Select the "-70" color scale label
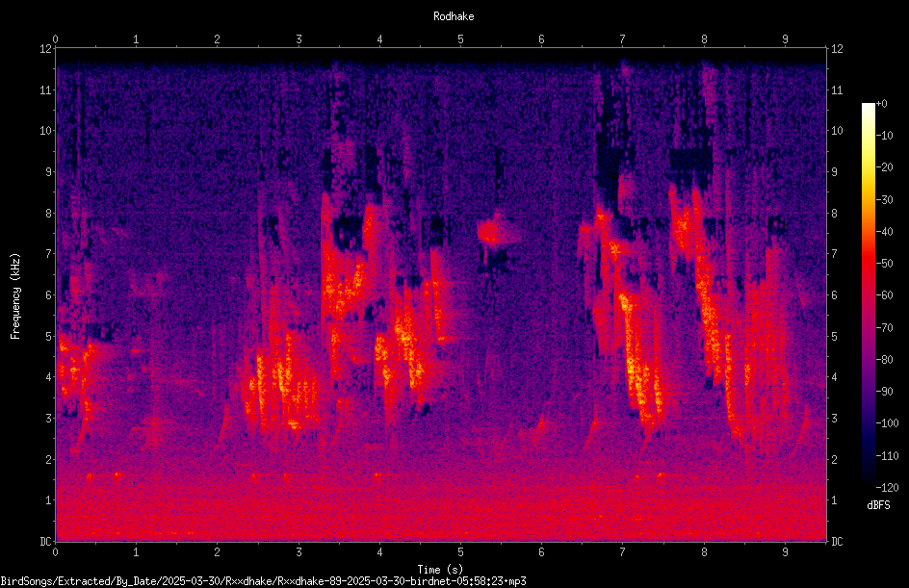 point(884,328)
